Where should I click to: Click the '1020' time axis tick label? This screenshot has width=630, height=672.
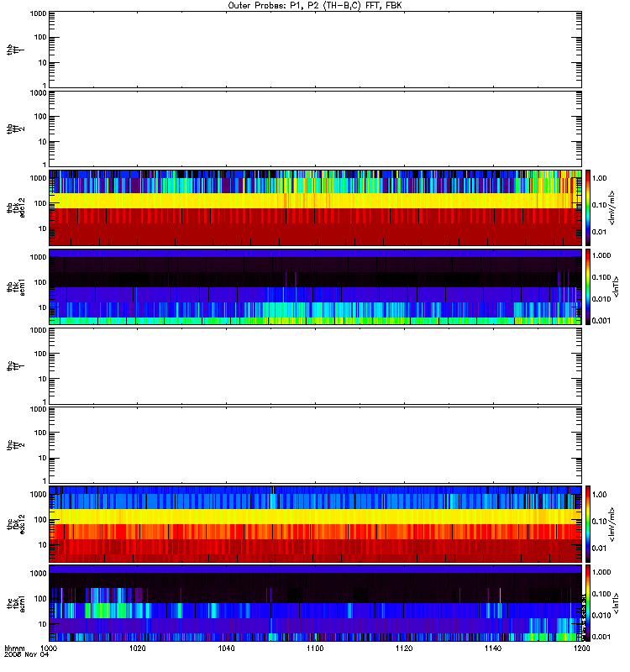pyautogui.click(x=137, y=648)
